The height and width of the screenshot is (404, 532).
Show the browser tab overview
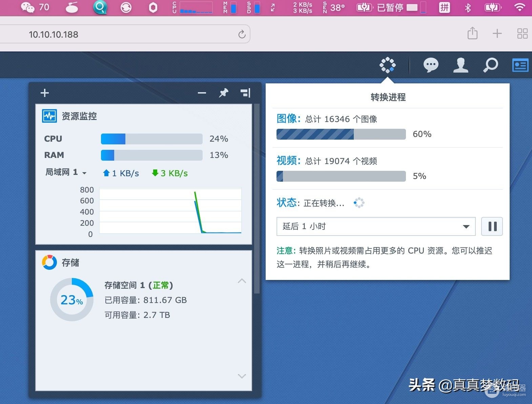(522, 33)
